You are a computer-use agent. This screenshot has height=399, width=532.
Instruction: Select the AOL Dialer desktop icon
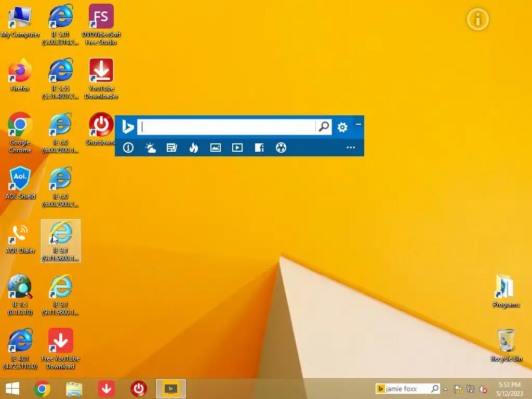[20, 237]
